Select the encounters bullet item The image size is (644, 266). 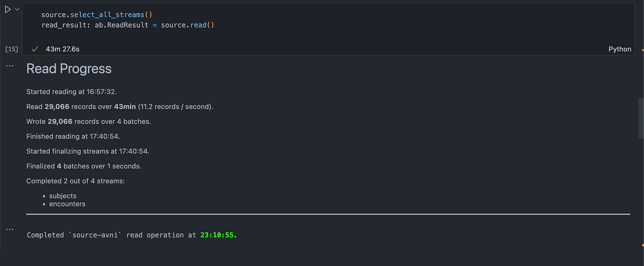tap(67, 204)
